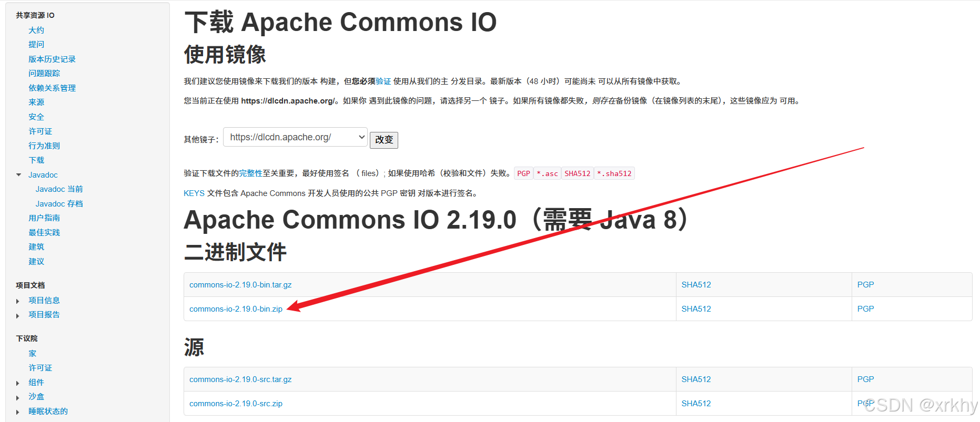Screen dimensions: 980x422
Task: Click the 源 heading
Action: [x=194, y=347]
